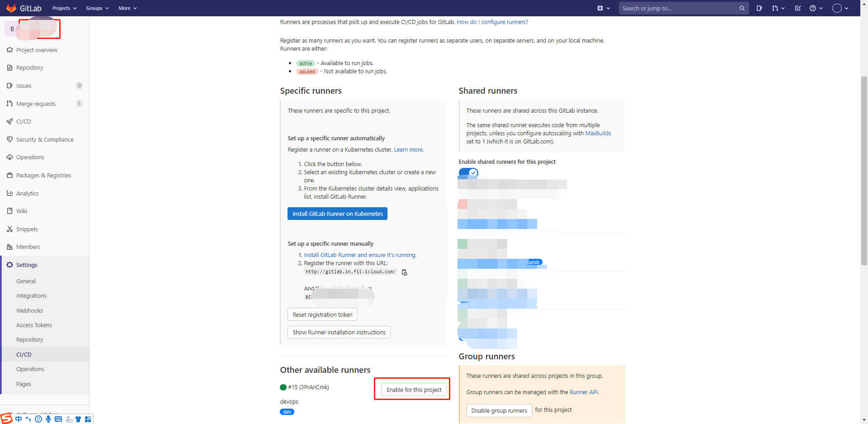Click Install GitLab Runner on Kubernetes
This screenshot has width=868, height=424.
[x=337, y=214]
